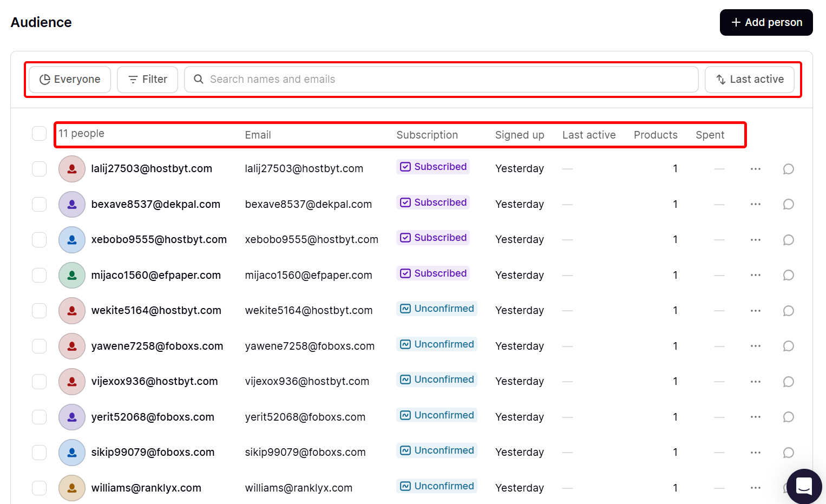Click Unconfirmed badge for sikip99079@foboxs.com
This screenshot has width=826, height=504.
[x=437, y=450]
